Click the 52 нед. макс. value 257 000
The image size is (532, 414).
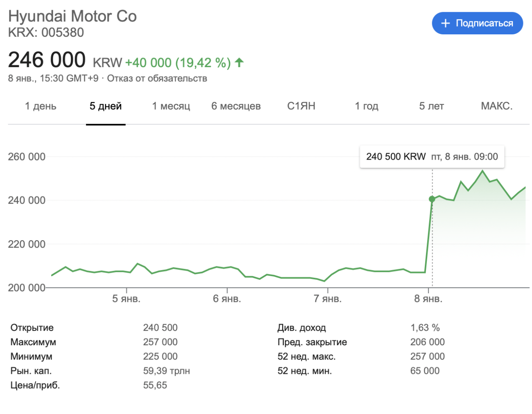428,356
